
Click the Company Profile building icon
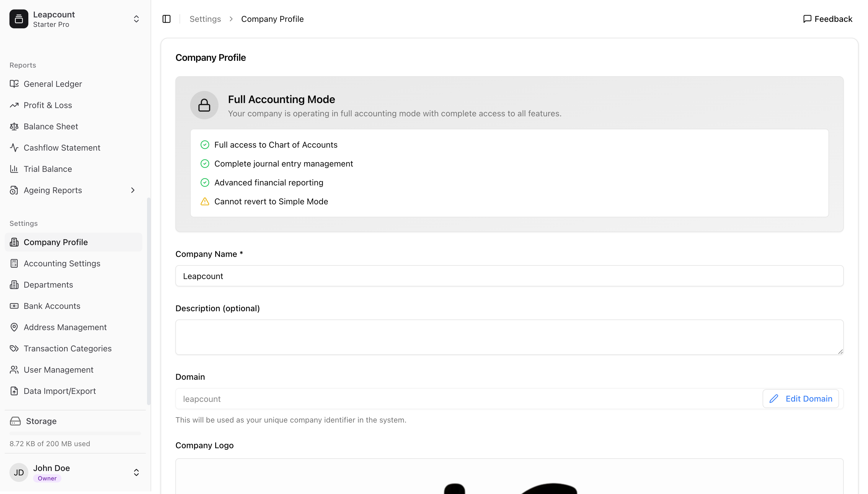[14, 242]
